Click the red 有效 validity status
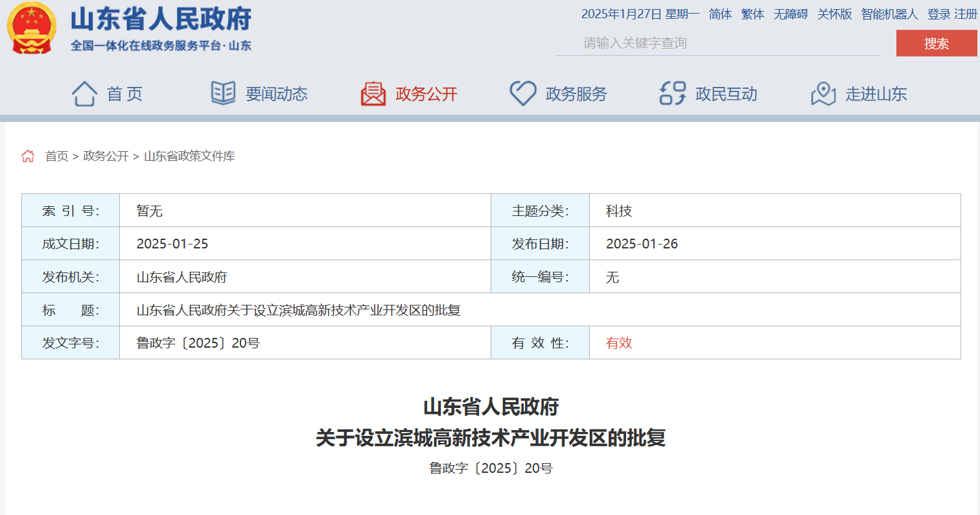Viewport: 980px width, 515px height. coord(619,343)
